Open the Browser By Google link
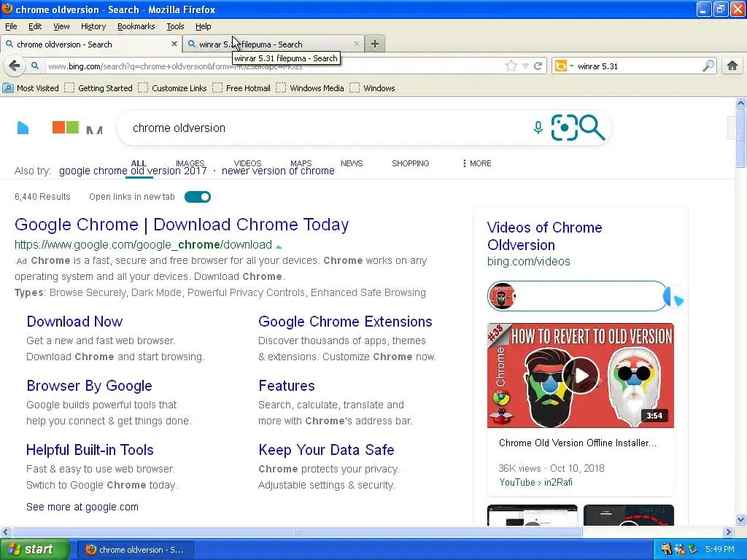Screen dimensions: 747x560 [x=89, y=386]
